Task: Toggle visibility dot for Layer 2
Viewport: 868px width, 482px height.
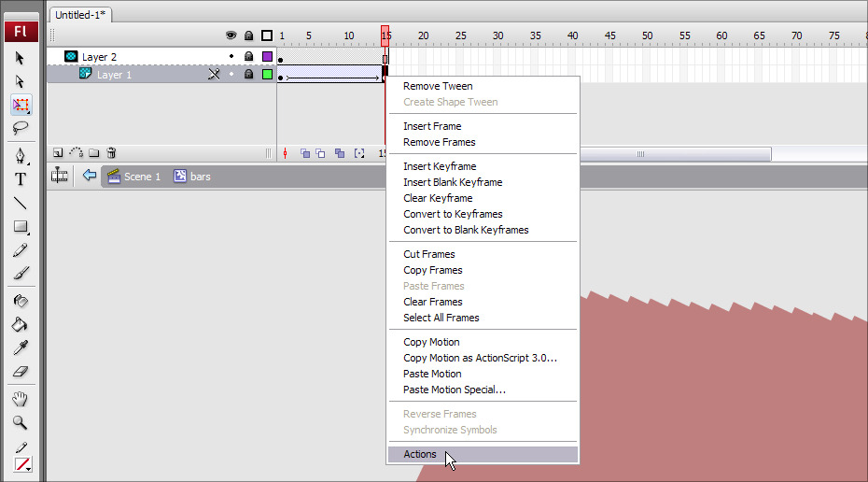Action: click(x=231, y=56)
